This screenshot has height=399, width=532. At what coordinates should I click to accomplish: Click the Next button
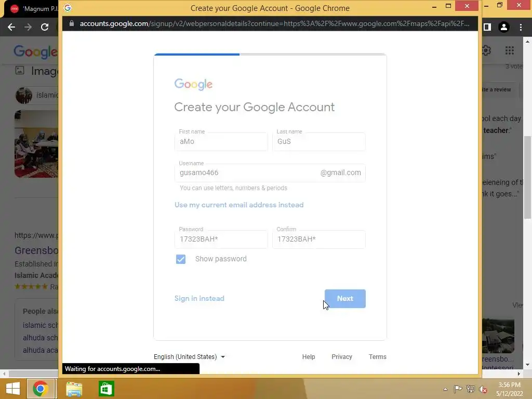[x=345, y=299]
